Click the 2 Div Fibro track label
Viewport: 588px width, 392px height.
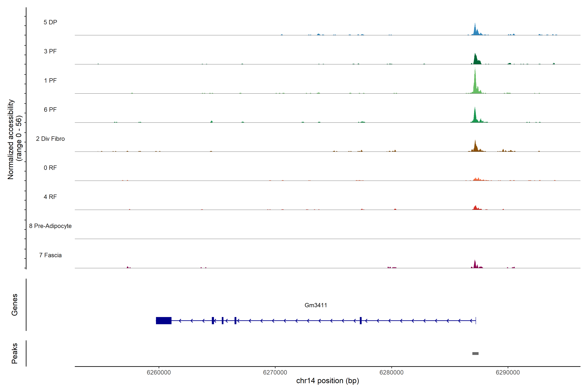pyautogui.click(x=50, y=139)
